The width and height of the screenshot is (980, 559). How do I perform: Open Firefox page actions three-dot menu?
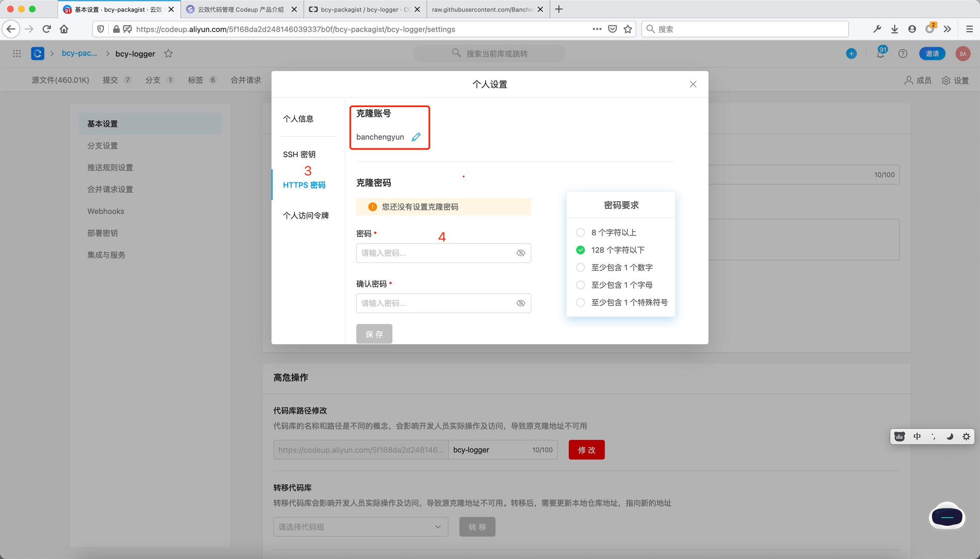tap(597, 29)
